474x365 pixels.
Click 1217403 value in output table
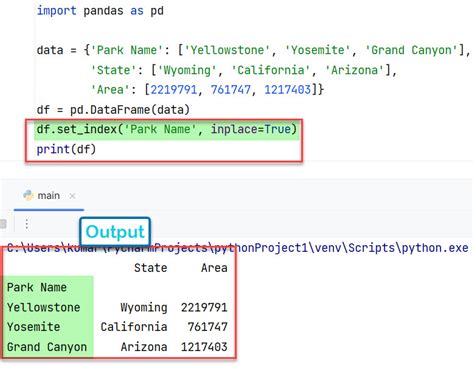(204, 347)
